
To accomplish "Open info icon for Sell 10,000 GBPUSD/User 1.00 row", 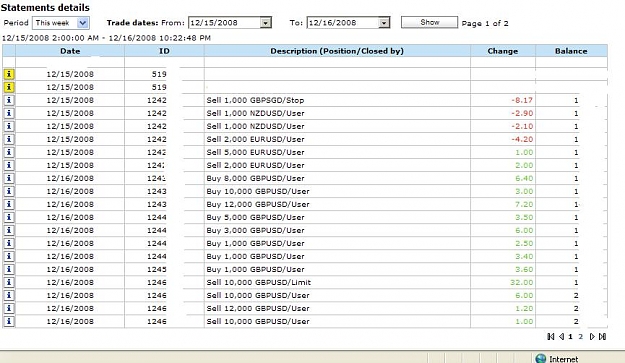I will tap(9, 321).
